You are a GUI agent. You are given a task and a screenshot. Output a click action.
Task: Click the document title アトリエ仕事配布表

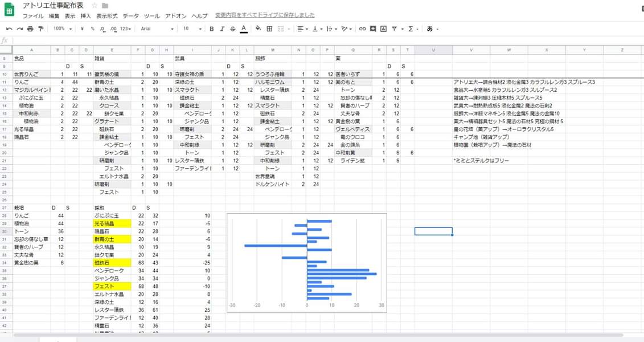(x=53, y=5)
